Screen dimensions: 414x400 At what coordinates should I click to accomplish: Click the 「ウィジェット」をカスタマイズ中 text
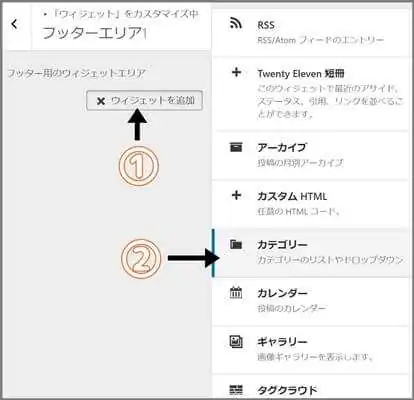[x=125, y=14]
